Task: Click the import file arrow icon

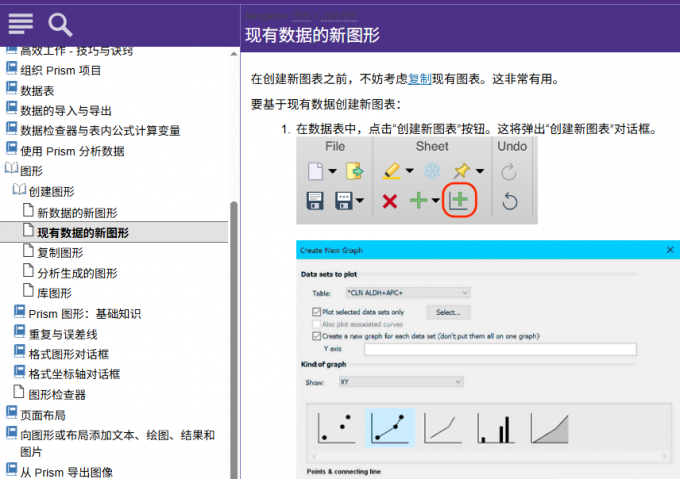Action: (355, 171)
